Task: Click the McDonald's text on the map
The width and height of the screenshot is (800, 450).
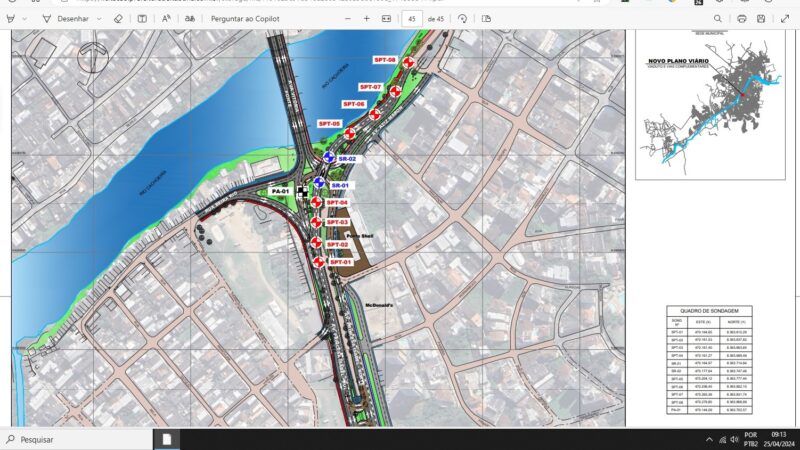Action: point(379,305)
